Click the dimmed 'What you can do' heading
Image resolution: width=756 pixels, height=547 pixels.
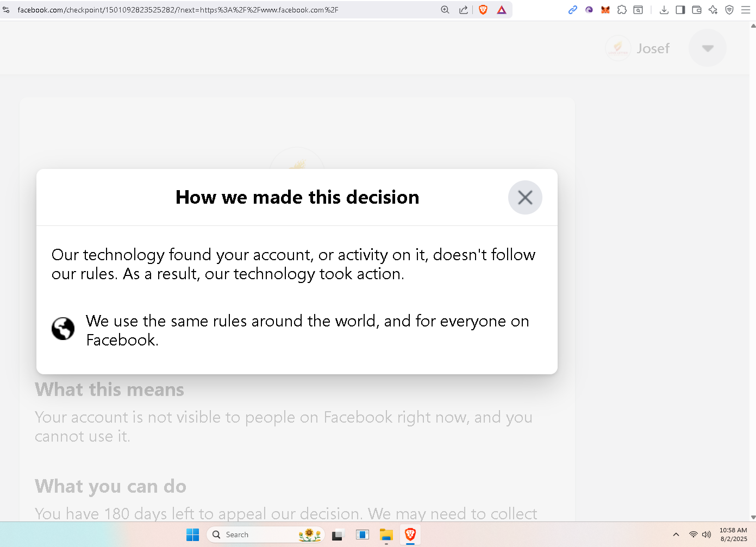click(110, 486)
